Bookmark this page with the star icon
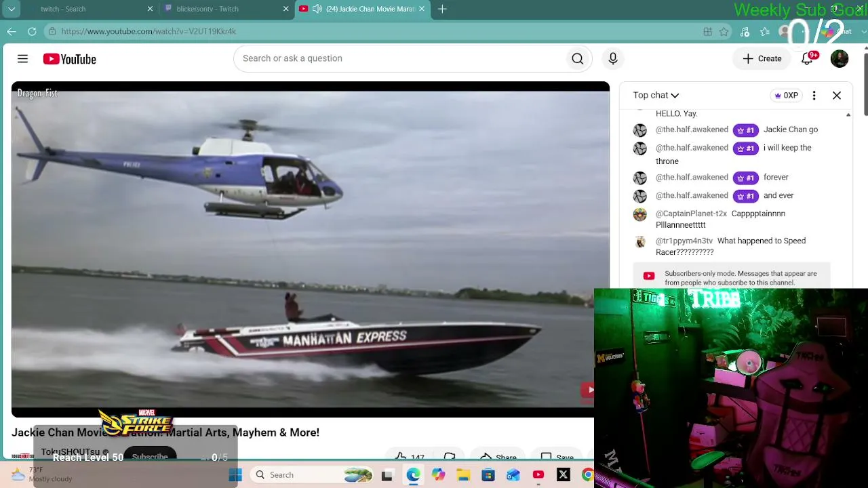The image size is (868, 488). click(x=724, y=31)
